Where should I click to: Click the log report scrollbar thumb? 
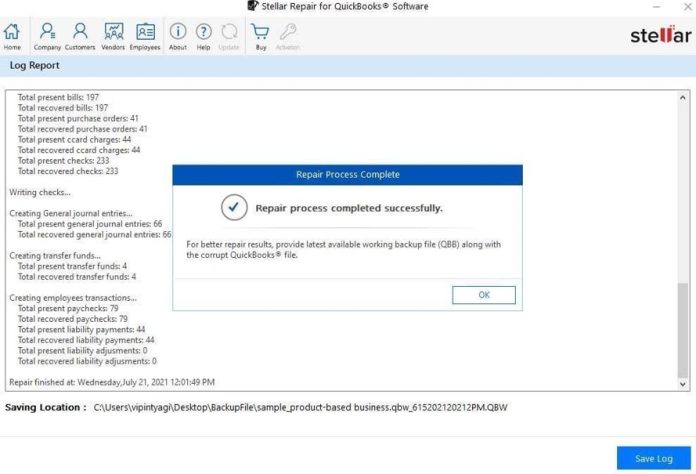pyautogui.click(x=683, y=329)
